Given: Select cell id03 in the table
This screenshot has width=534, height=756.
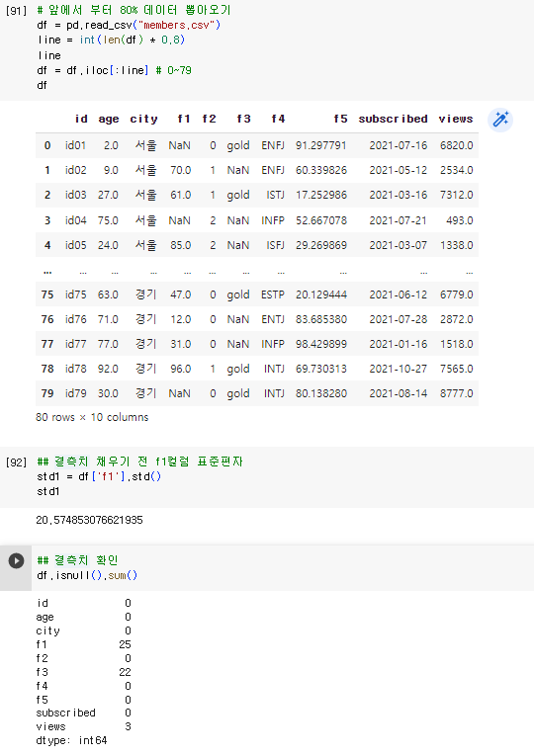Looking at the screenshot, I should [x=76, y=196].
